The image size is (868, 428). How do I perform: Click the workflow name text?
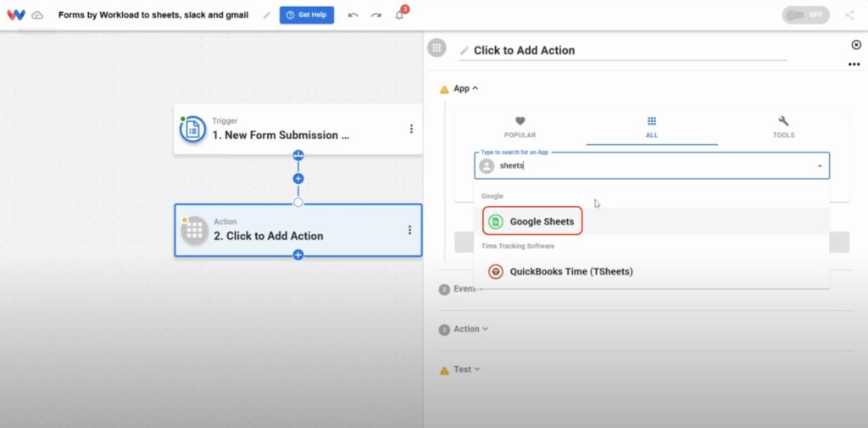[153, 15]
